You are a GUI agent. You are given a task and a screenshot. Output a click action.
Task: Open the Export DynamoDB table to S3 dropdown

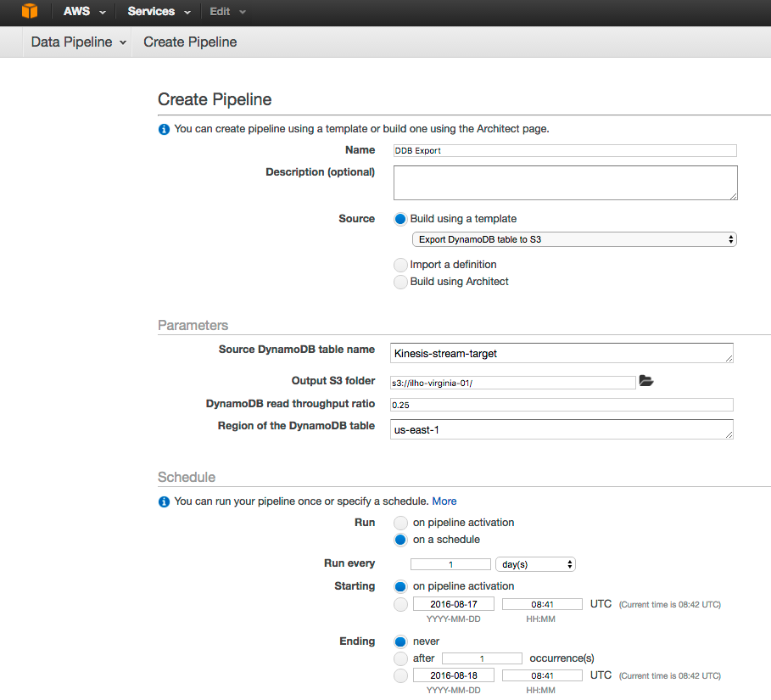click(x=574, y=239)
